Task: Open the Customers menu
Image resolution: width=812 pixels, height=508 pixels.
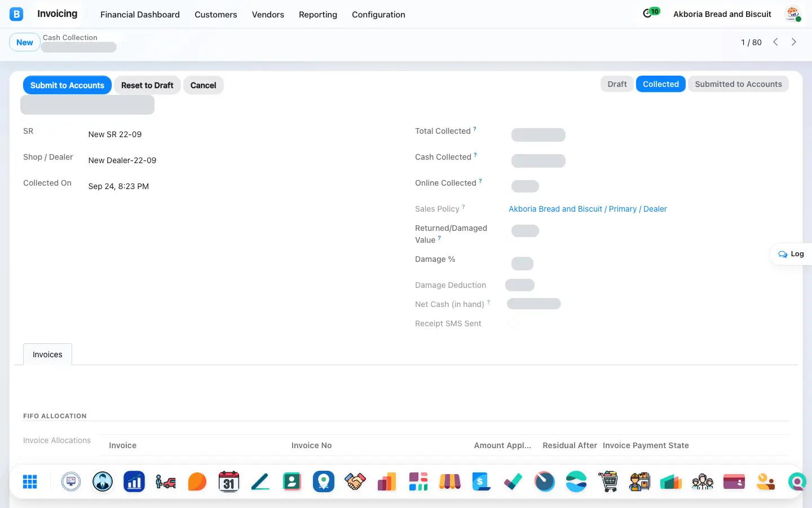Action: (216, 15)
